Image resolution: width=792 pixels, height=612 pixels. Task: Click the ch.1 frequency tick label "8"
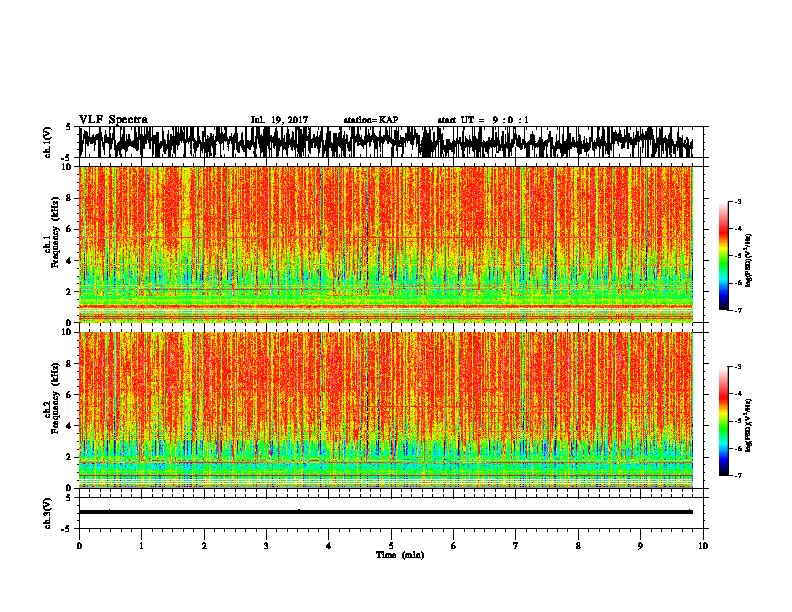click(69, 198)
